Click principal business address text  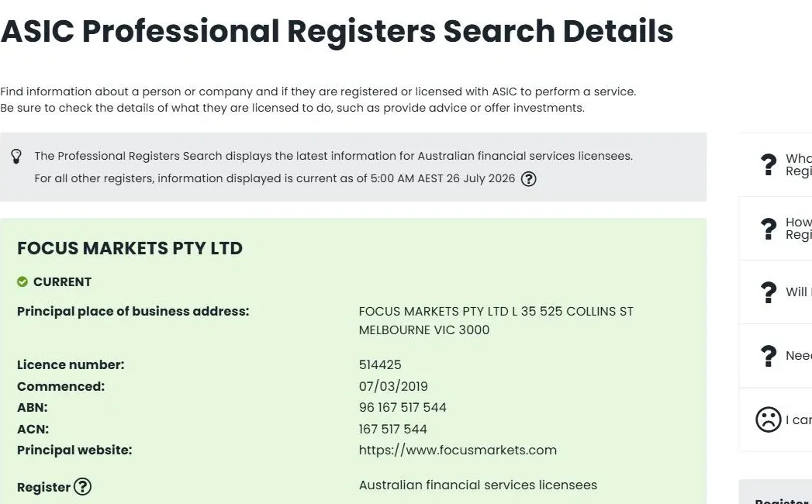pos(496,321)
